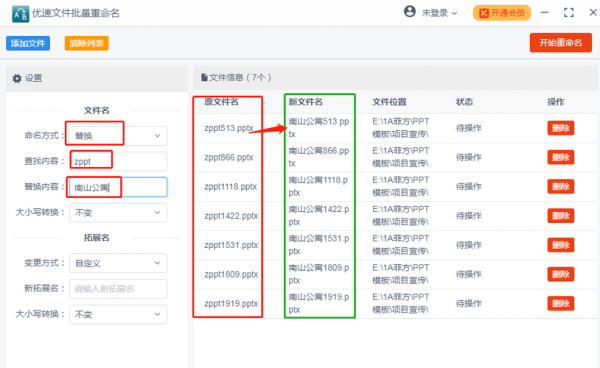This screenshot has width=600, height=368.
Task: Select the original filename zppt1118.pptx
Action: tap(231, 187)
